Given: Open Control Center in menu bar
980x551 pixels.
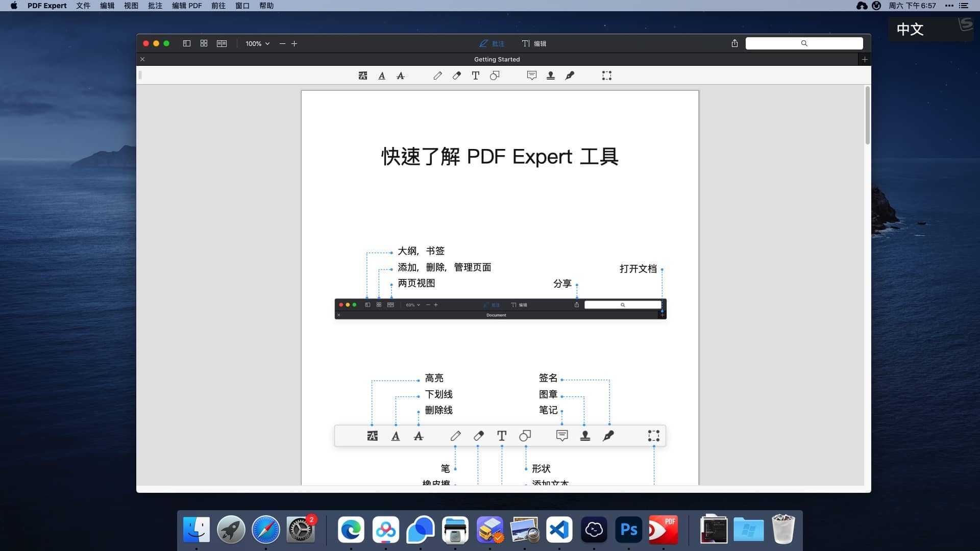Looking at the screenshot, I should tap(964, 6).
